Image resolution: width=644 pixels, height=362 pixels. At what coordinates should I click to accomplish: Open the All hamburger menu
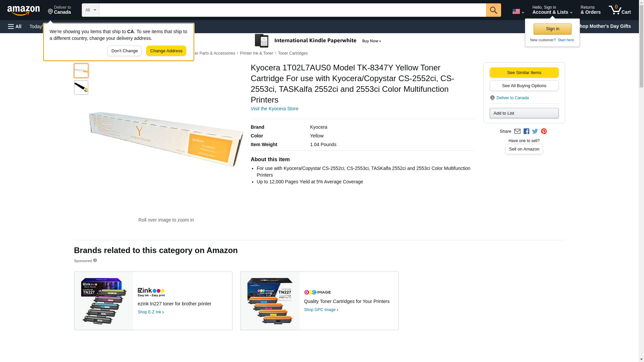pos(15,26)
